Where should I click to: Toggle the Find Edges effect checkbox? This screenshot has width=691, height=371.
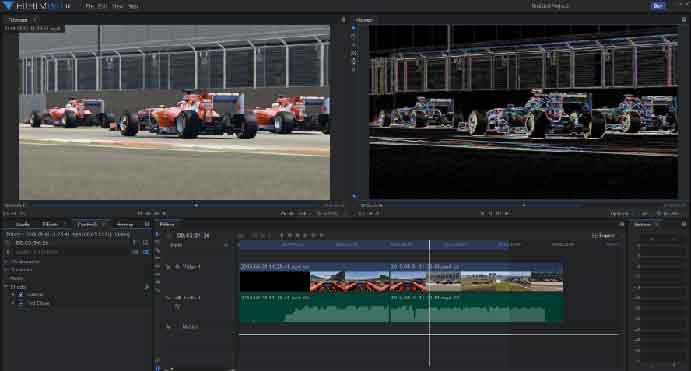coord(21,303)
